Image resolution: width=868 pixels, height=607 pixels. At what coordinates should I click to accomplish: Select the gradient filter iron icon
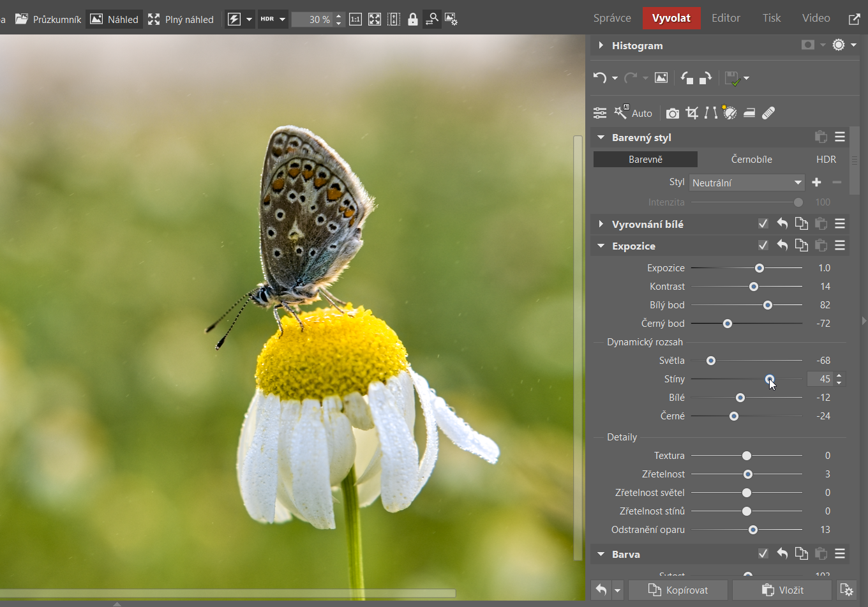[x=749, y=113]
